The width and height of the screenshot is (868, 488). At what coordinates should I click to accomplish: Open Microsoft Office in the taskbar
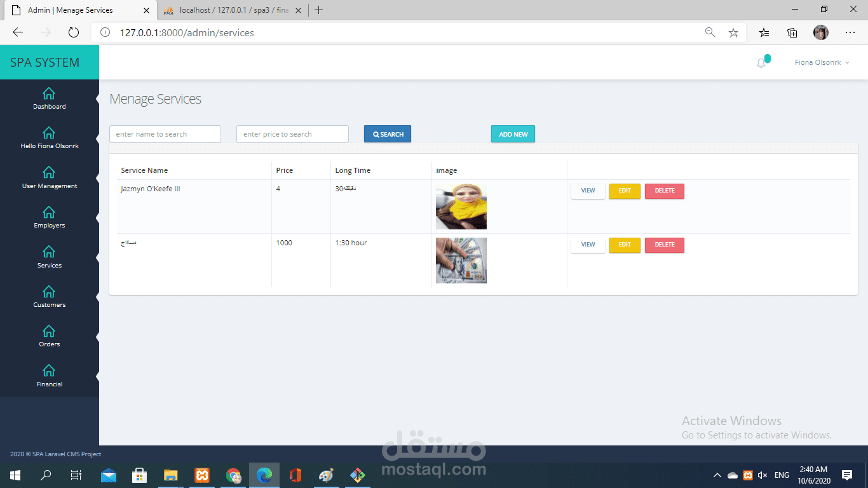click(x=295, y=475)
